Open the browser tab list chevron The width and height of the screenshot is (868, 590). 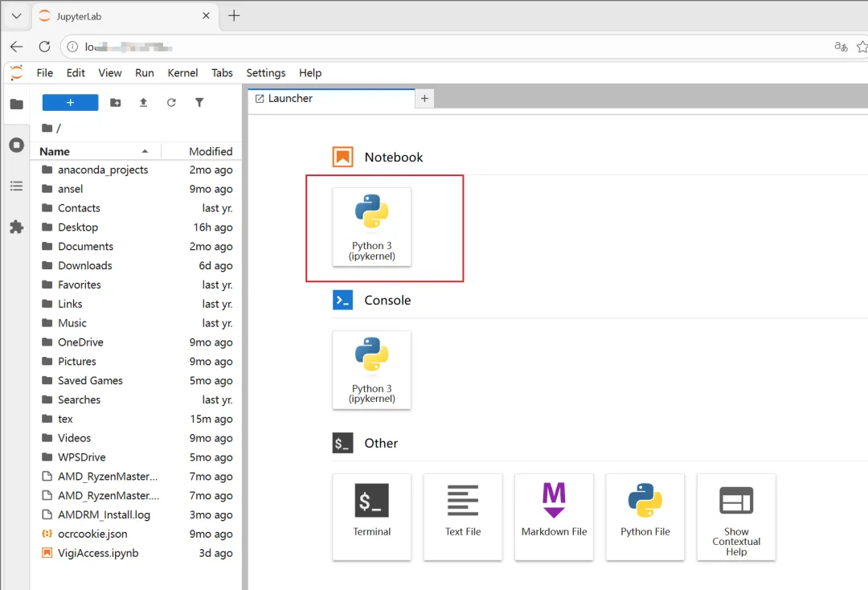(17, 16)
